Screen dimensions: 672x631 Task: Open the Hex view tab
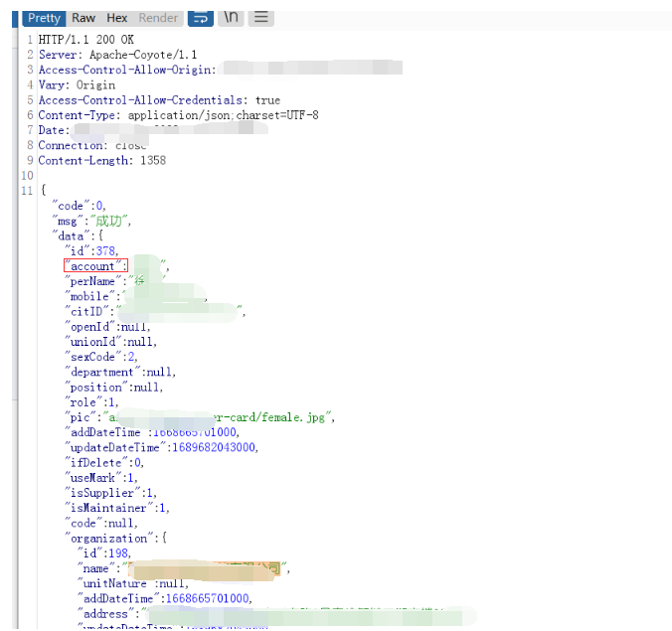(x=117, y=18)
